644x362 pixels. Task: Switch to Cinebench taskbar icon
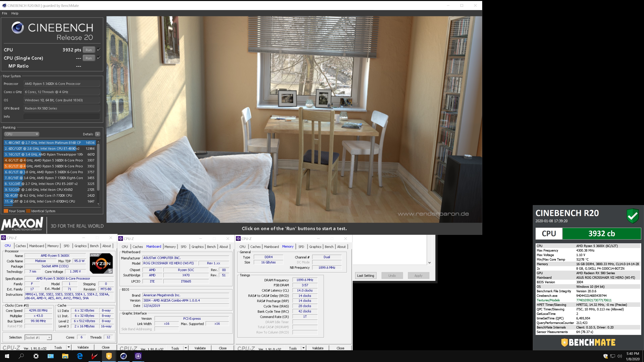(123, 356)
